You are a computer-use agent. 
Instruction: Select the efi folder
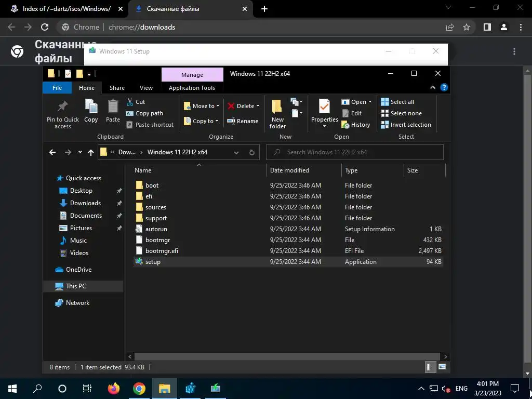tap(149, 196)
